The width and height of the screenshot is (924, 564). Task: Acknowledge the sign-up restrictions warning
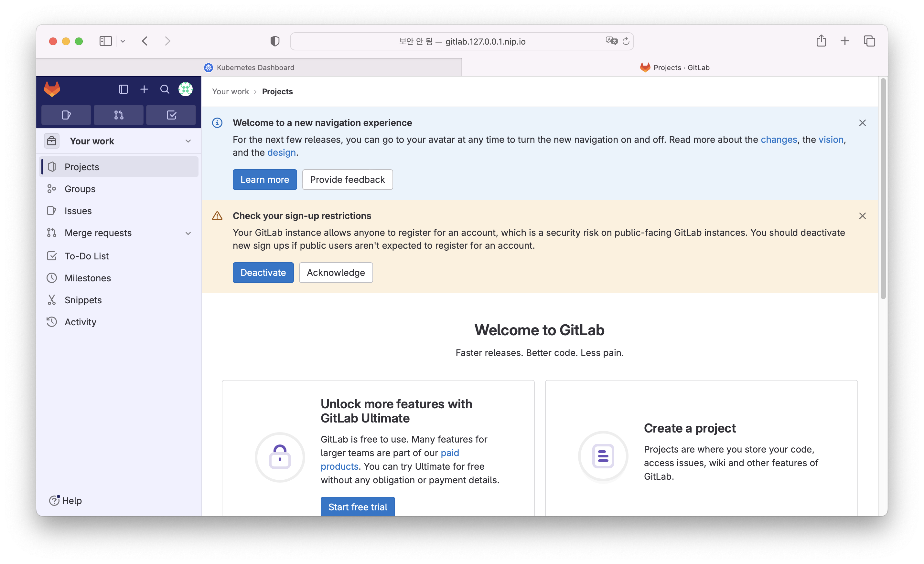(x=336, y=272)
